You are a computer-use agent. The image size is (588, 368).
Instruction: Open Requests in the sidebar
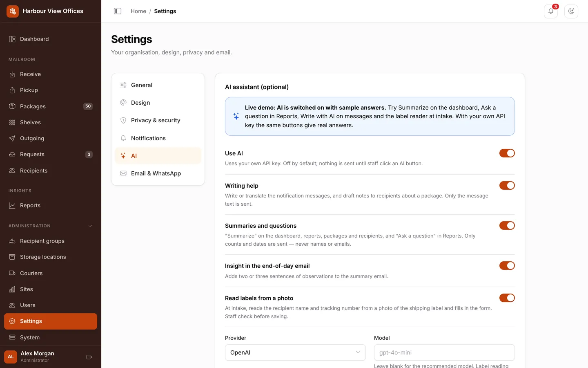pyautogui.click(x=51, y=155)
